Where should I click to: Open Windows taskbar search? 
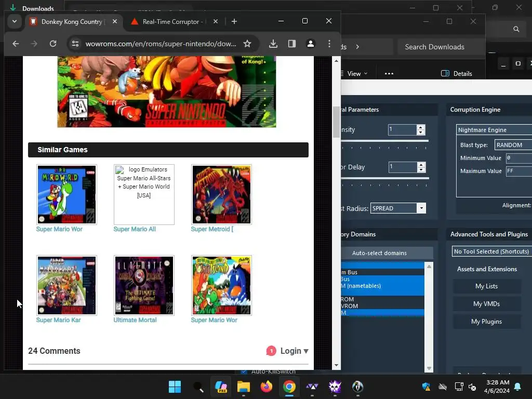pos(198,387)
